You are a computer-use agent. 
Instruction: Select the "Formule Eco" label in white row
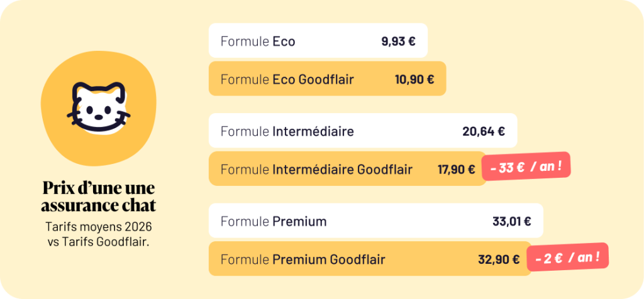point(258,42)
